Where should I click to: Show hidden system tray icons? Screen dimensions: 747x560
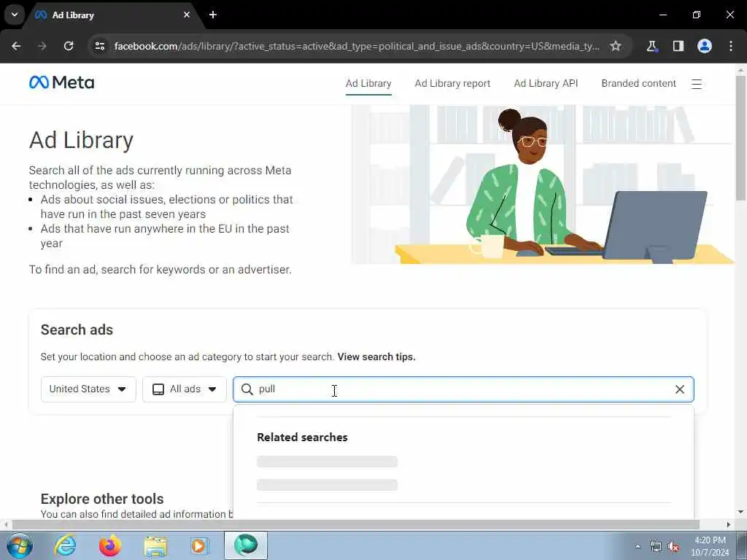click(638, 547)
